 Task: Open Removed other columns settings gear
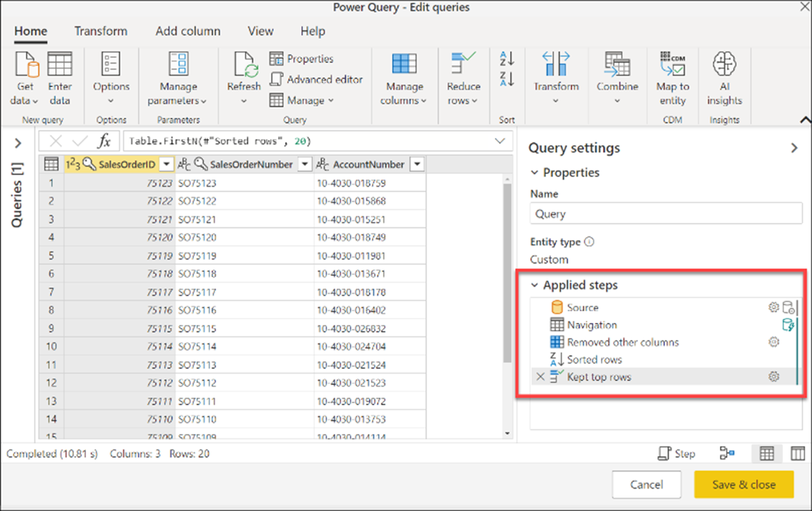pyautogui.click(x=774, y=342)
